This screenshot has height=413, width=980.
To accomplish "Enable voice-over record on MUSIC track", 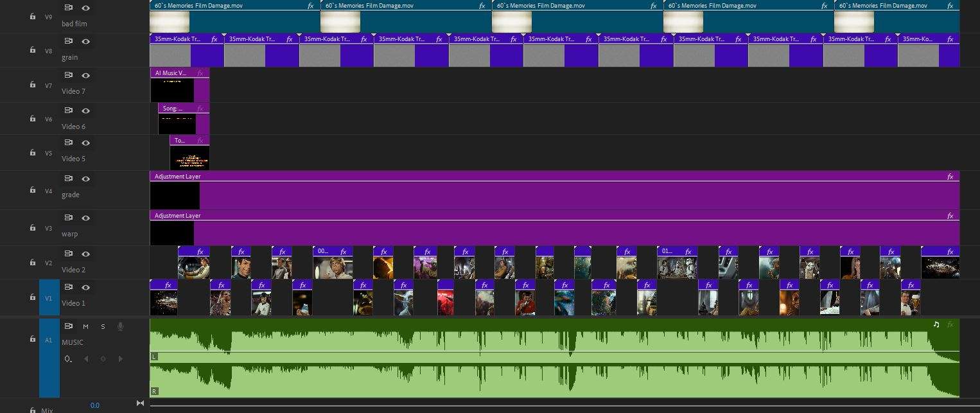I will point(120,326).
